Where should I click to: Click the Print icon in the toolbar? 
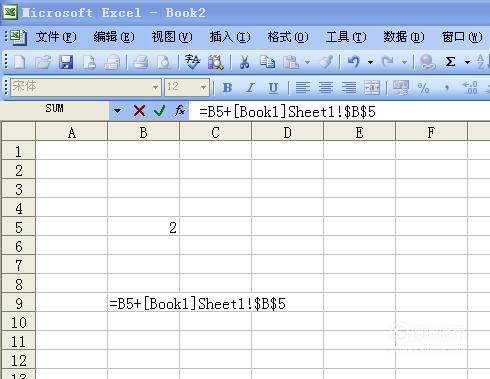click(x=141, y=62)
